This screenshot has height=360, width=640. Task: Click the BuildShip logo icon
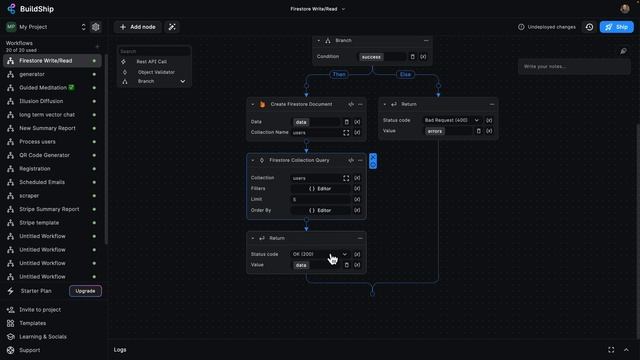coord(11,9)
